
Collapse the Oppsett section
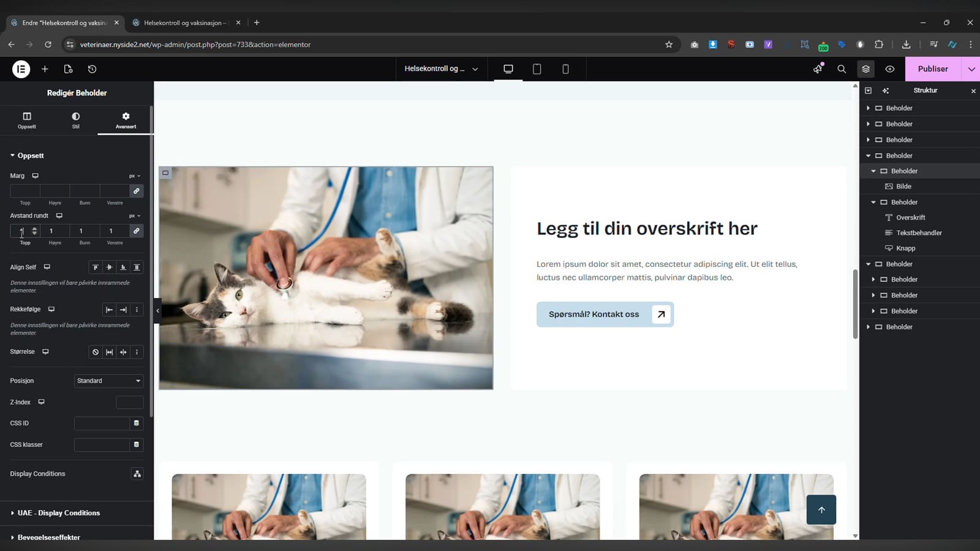pyautogui.click(x=27, y=156)
